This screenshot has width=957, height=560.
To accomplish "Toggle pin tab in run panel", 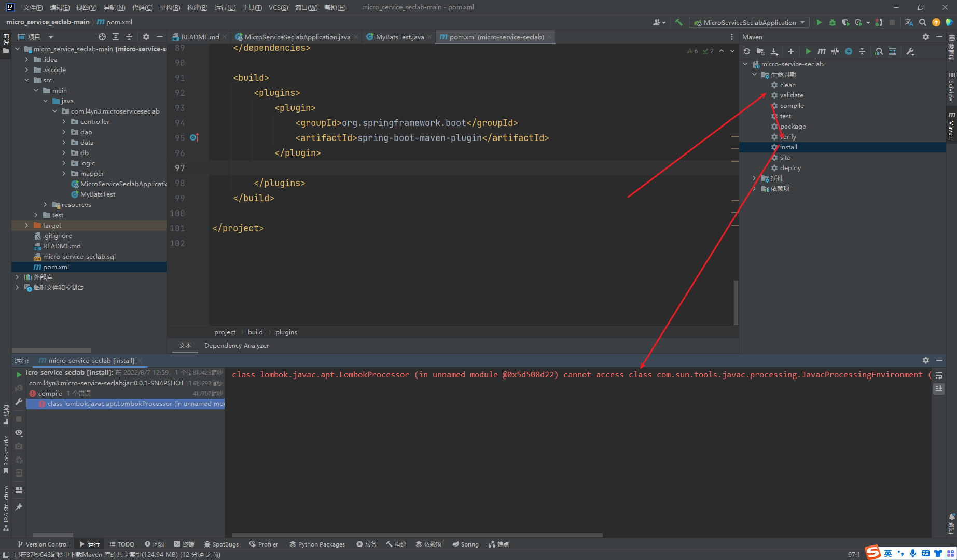I will pos(19,507).
